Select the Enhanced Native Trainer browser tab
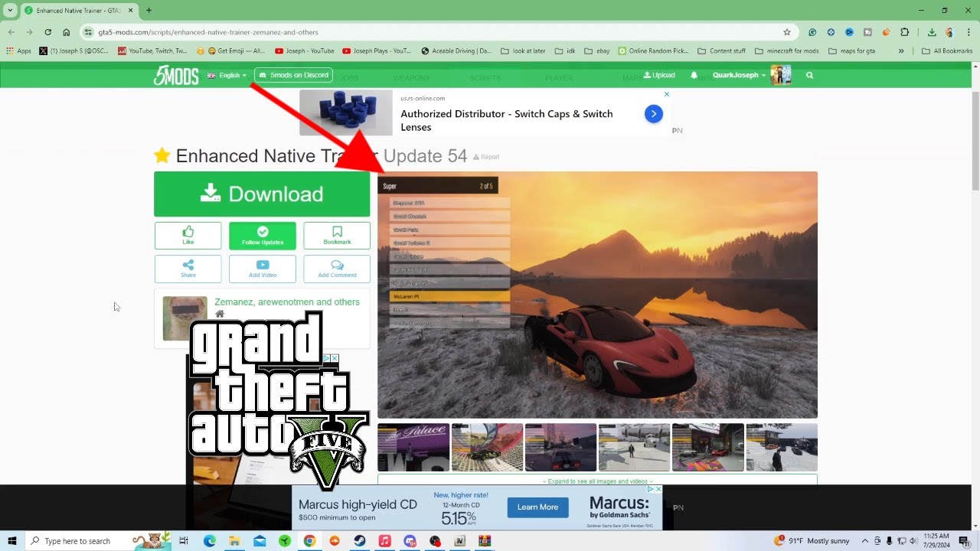 coord(79,11)
